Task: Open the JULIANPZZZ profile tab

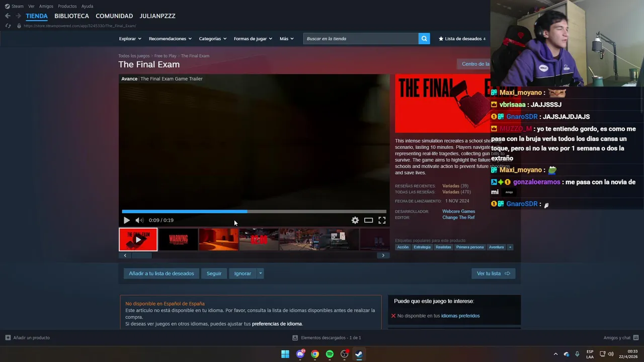Action: point(157,16)
